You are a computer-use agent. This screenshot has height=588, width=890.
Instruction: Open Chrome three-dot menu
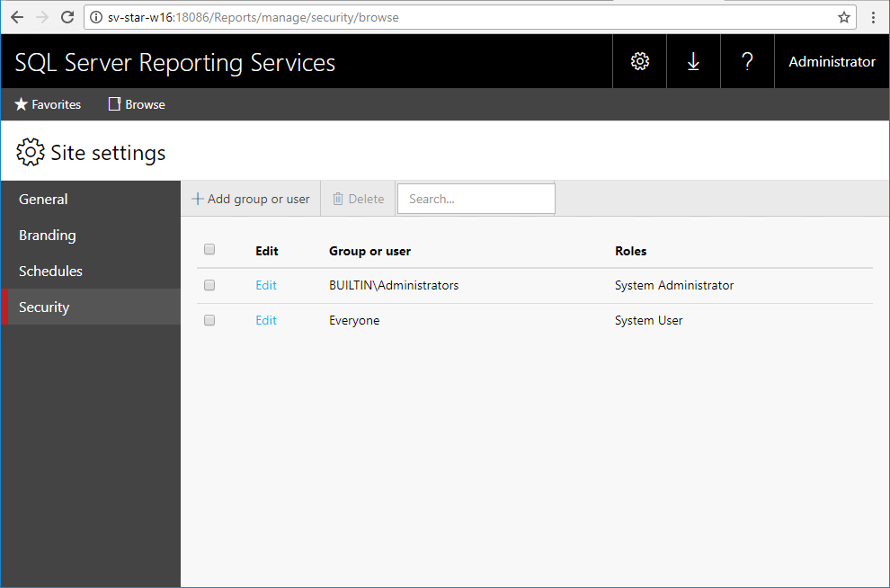click(873, 17)
